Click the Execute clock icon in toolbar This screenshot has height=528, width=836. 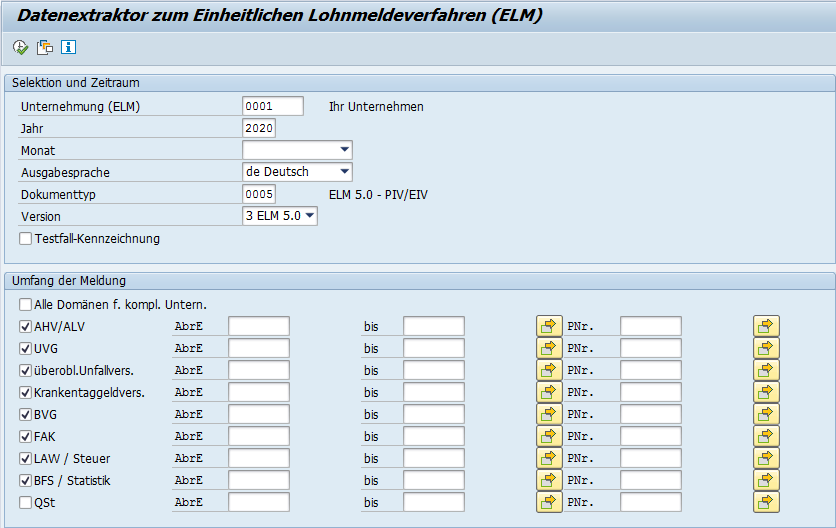pyautogui.click(x=21, y=47)
